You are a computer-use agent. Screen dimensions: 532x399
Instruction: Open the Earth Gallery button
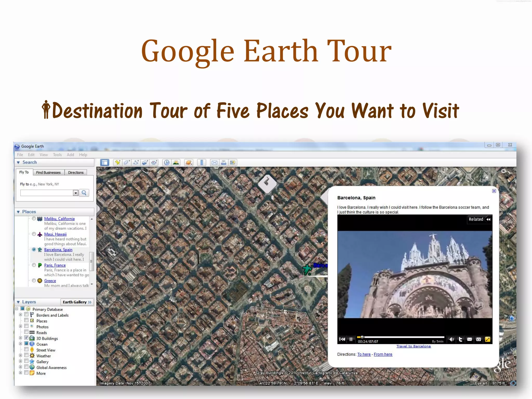point(77,302)
